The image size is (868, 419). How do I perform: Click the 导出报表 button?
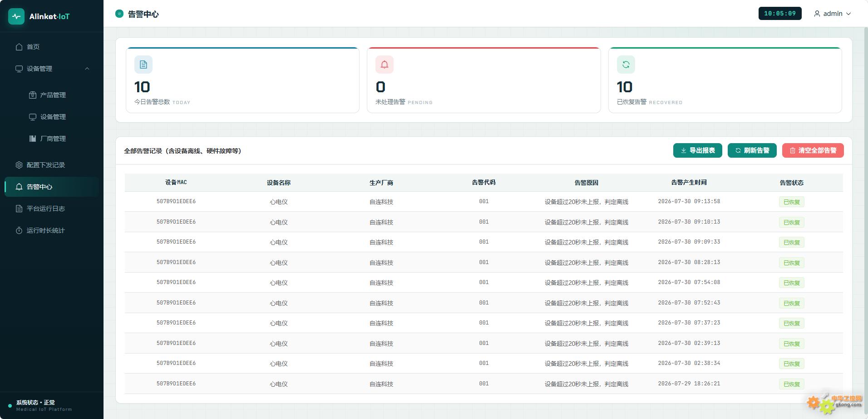(x=698, y=150)
